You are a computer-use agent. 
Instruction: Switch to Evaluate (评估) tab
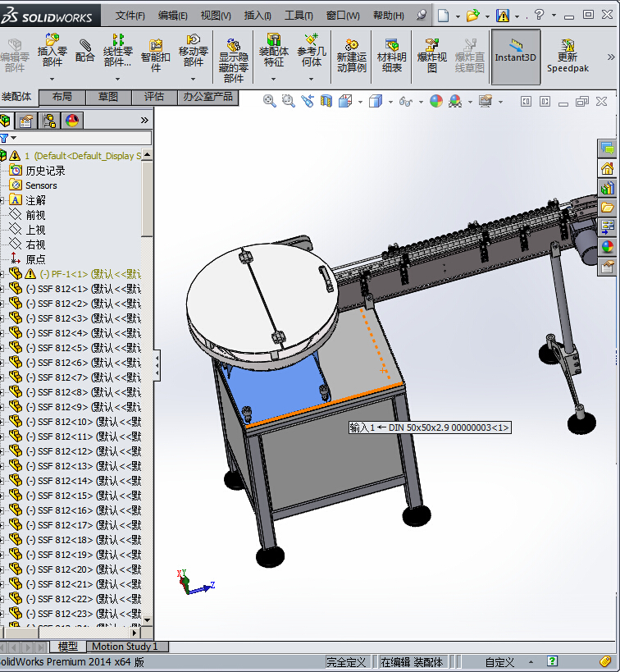[154, 98]
